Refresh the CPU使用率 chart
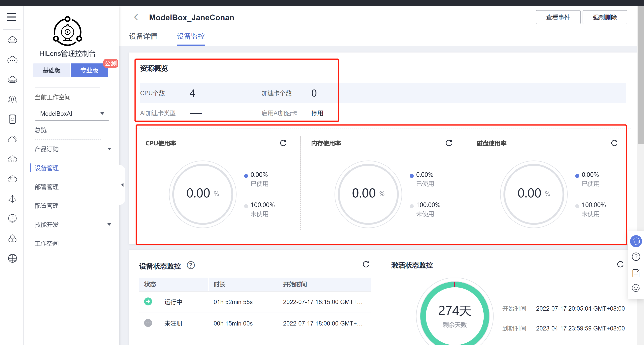The height and width of the screenshot is (345, 644). [283, 143]
